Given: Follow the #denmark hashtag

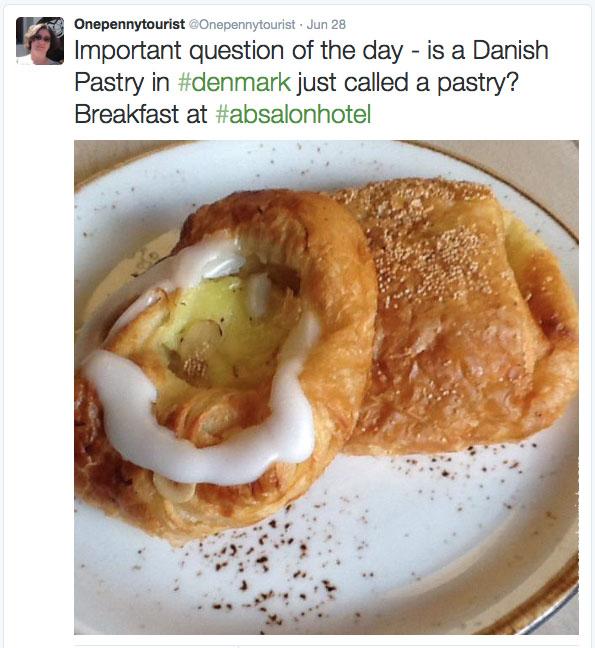Looking at the screenshot, I should tap(235, 82).
